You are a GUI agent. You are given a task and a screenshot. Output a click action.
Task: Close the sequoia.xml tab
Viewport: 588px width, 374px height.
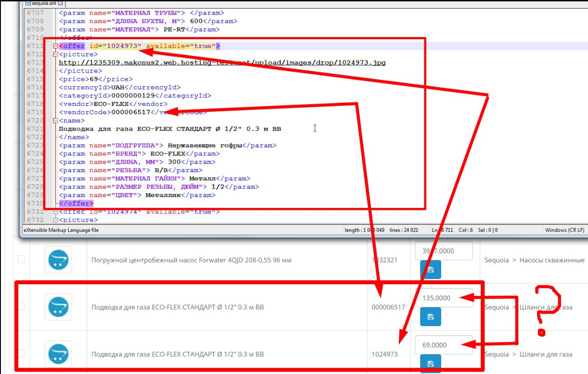coord(60,3)
